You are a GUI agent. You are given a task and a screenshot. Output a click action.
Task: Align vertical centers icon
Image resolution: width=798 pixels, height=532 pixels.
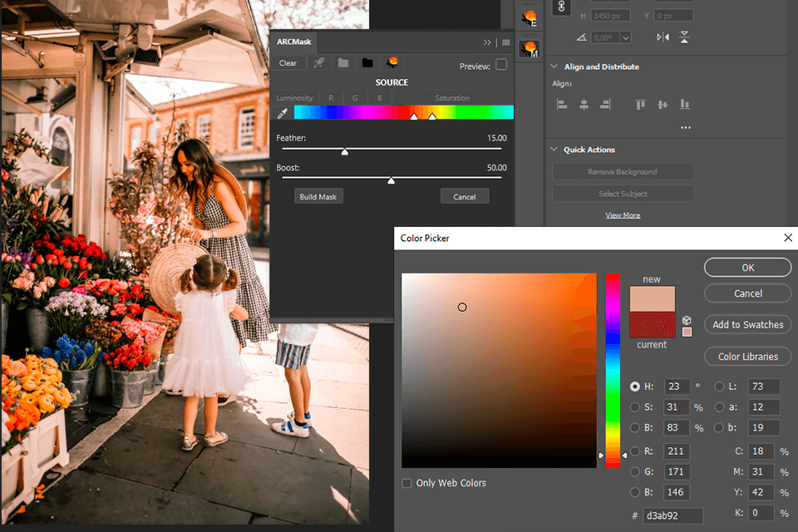[663, 105]
